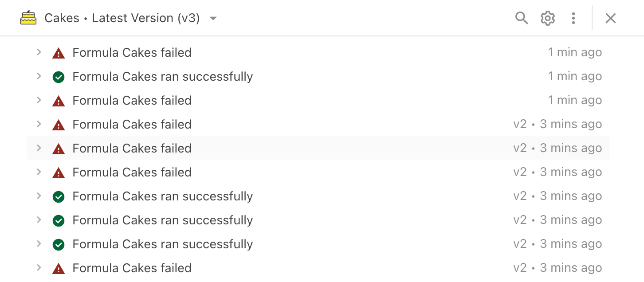Open the settings gear icon
This screenshot has height=282, width=644.
(548, 18)
